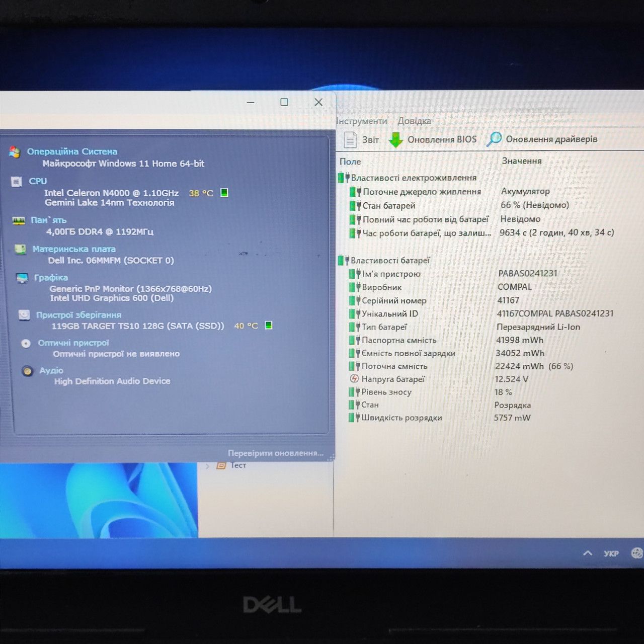Image resolution: width=644 pixels, height=644 pixels.
Task: Click the CPU chip icon in Speccy
Action: click(x=17, y=182)
